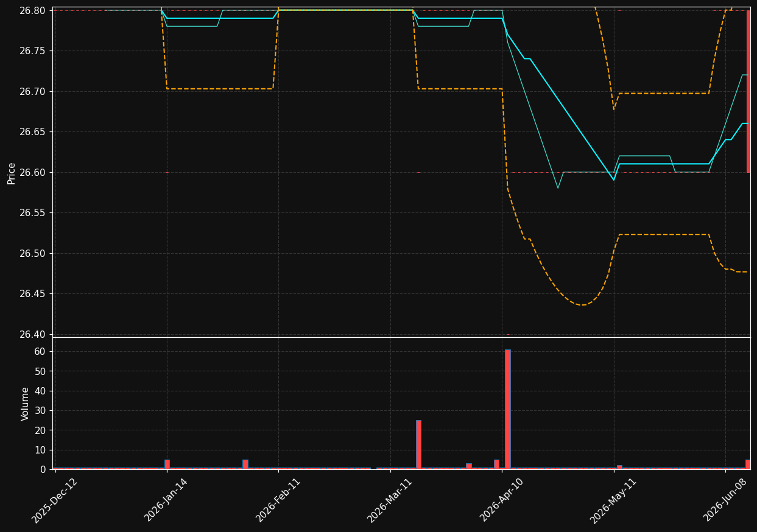Click the 26.60 price axis label

(32, 172)
